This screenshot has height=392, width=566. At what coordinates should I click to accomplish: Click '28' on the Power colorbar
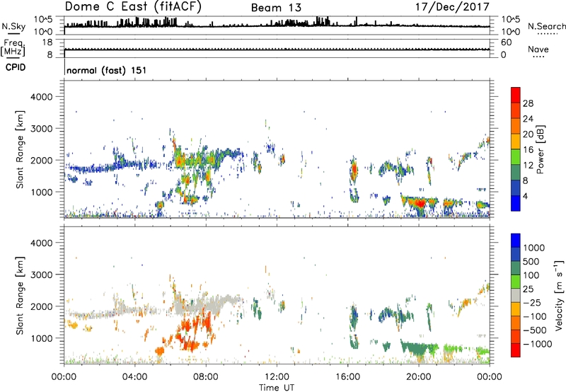(x=528, y=103)
